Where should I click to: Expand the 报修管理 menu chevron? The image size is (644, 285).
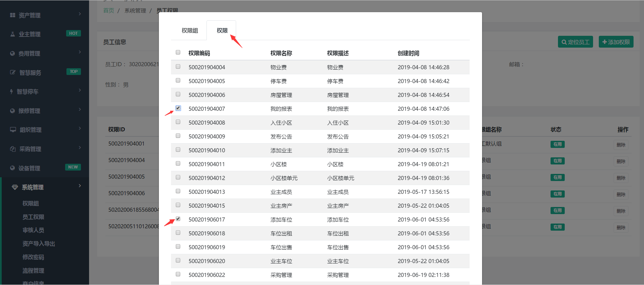(80, 109)
